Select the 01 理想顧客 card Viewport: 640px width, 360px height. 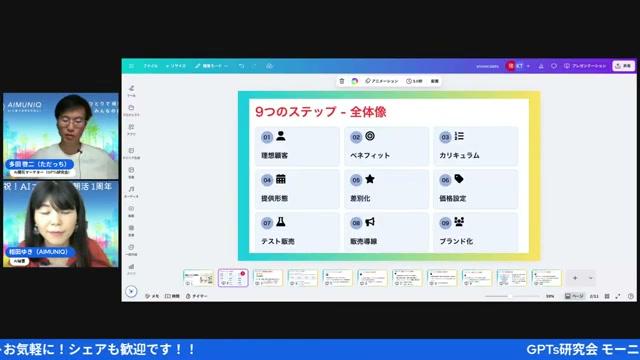coord(297,146)
